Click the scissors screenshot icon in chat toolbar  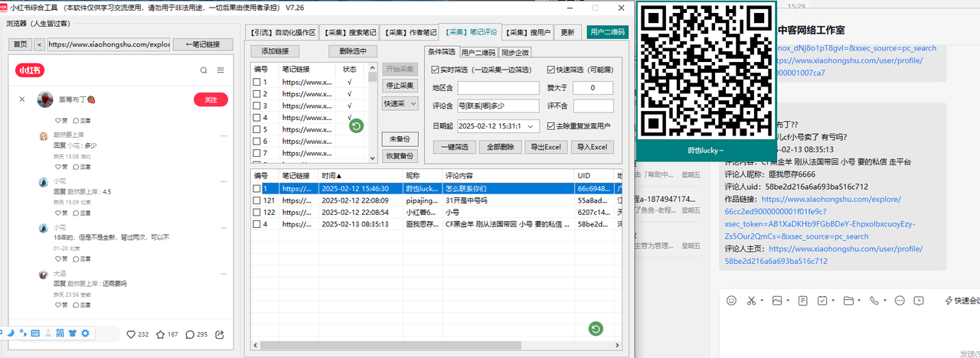(752, 301)
